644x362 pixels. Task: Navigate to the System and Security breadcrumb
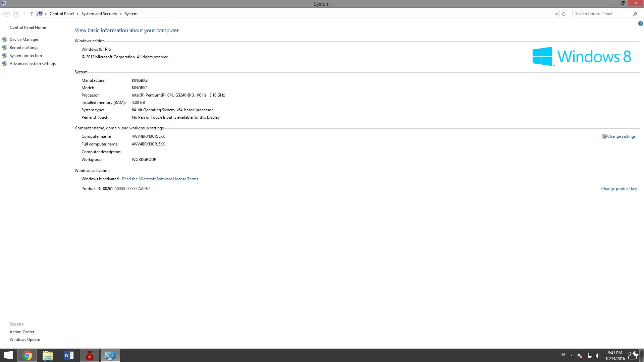[99, 14]
